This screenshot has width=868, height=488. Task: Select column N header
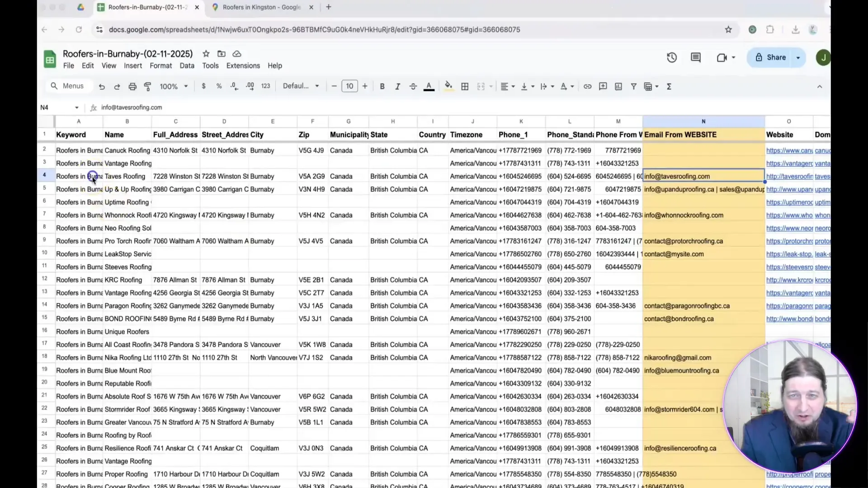click(x=703, y=121)
